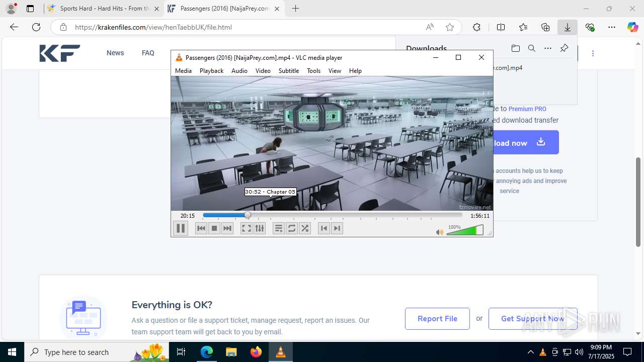Adjust VLC volume slider
Screen dimensions: 644x362
465,230
